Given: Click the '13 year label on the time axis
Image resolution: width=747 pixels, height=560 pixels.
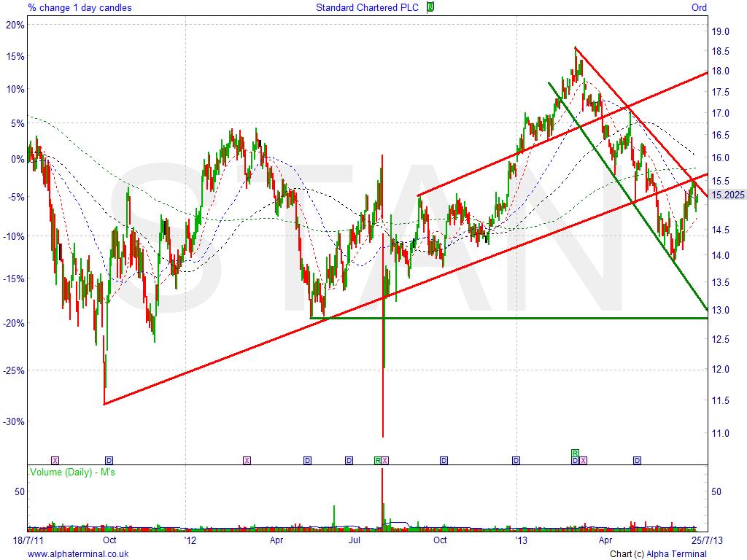Looking at the screenshot, I should 521,540.
